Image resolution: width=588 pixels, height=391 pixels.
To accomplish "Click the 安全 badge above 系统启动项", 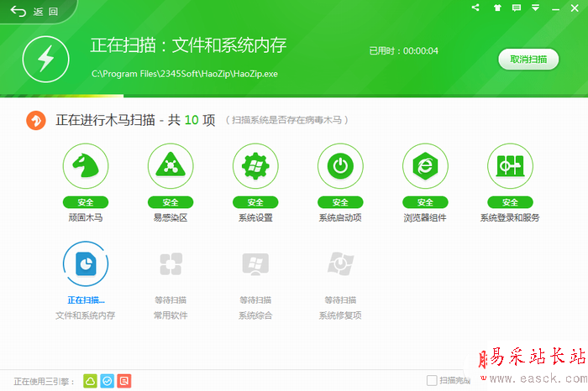I will click(340, 202).
